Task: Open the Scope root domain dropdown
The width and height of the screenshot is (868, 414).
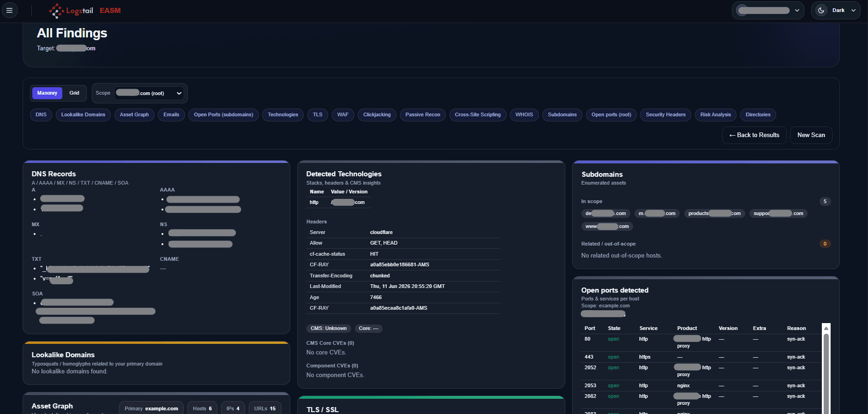Action: pyautogui.click(x=149, y=93)
